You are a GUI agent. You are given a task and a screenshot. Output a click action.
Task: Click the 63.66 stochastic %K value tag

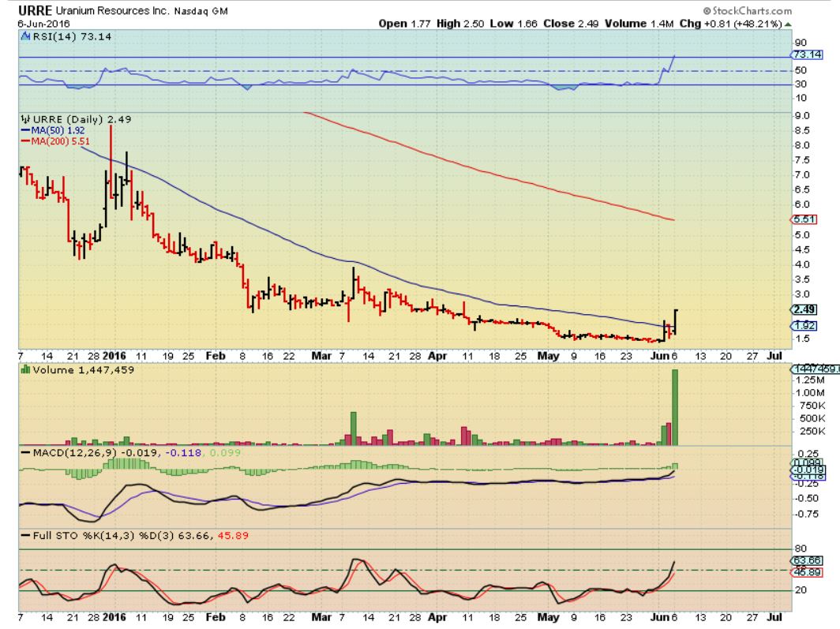coord(807,560)
